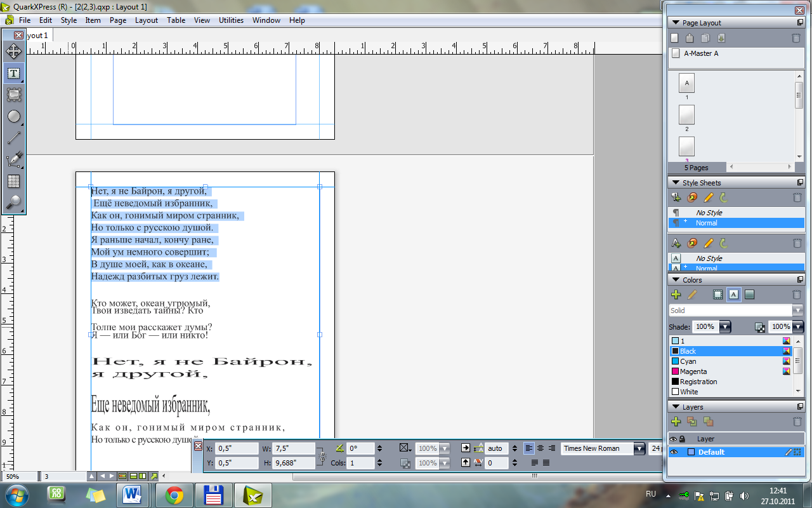Select frame color mode in Colors
The image size is (812, 508).
(x=718, y=295)
